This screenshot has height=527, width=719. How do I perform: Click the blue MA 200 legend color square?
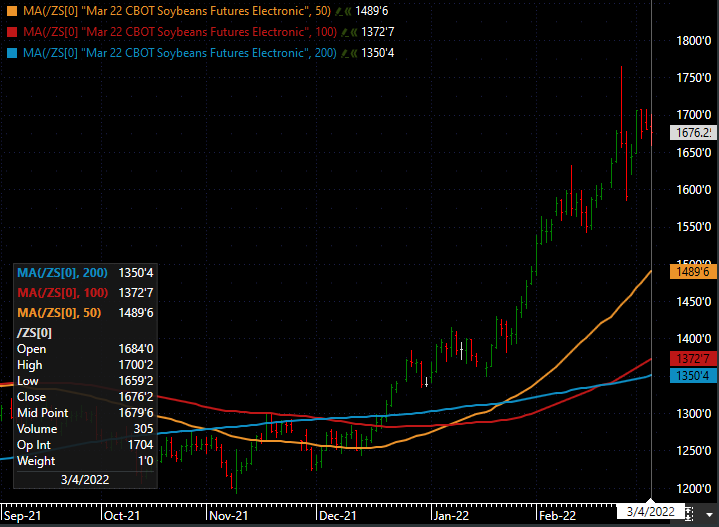pyautogui.click(x=12, y=52)
